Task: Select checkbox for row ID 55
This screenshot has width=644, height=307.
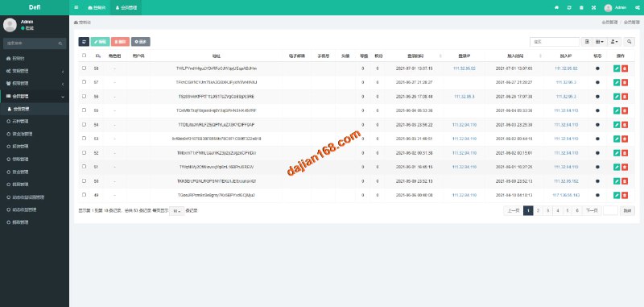Action: click(x=85, y=110)
